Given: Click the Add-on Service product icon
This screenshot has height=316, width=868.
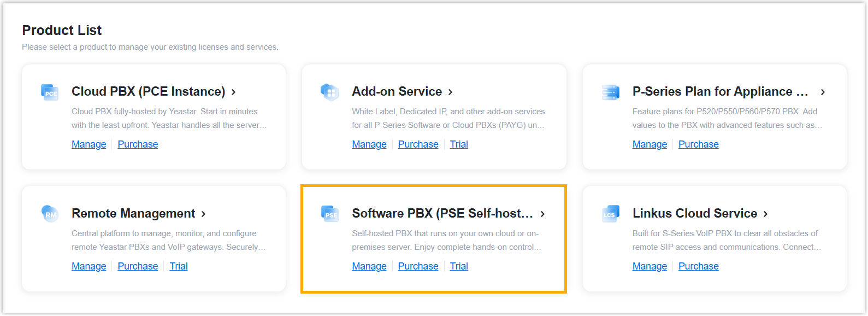Looking at the screenshot, I should coord(330,92).
